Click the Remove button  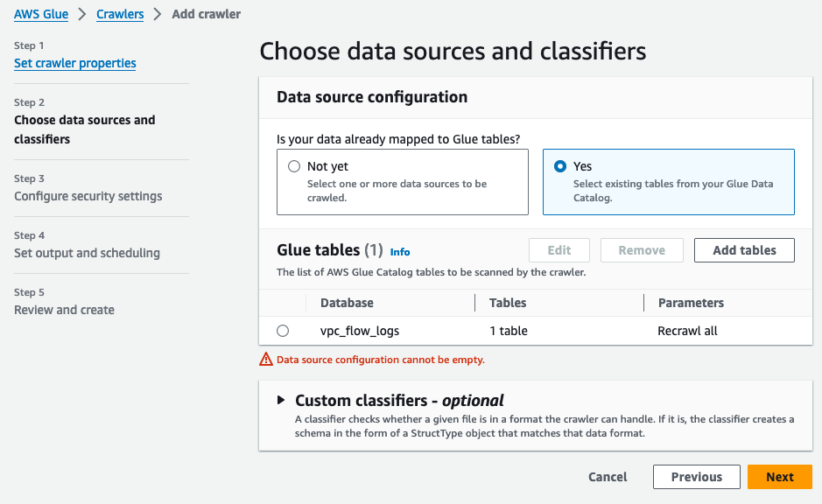[x=642, y=250]
